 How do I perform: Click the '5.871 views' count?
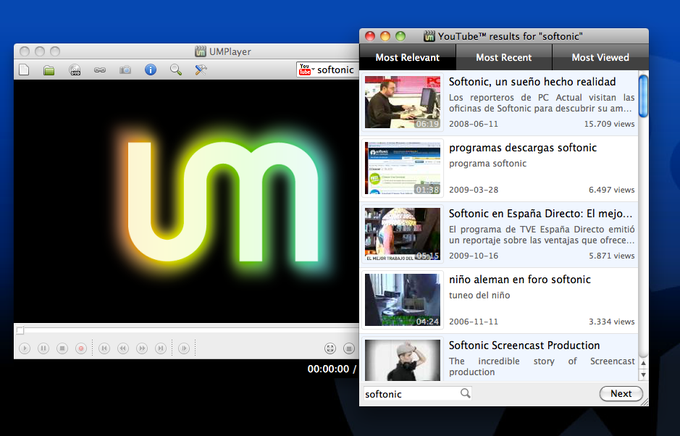coord(611,256)
